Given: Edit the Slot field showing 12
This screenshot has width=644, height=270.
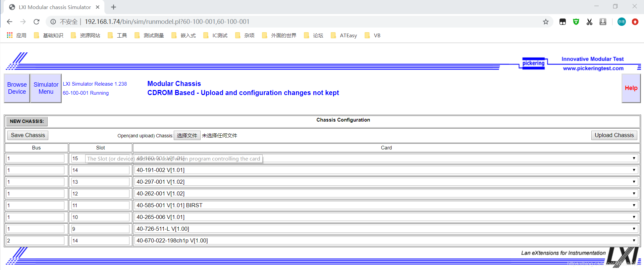Looking at the screenshot, I should pos(100,193).
